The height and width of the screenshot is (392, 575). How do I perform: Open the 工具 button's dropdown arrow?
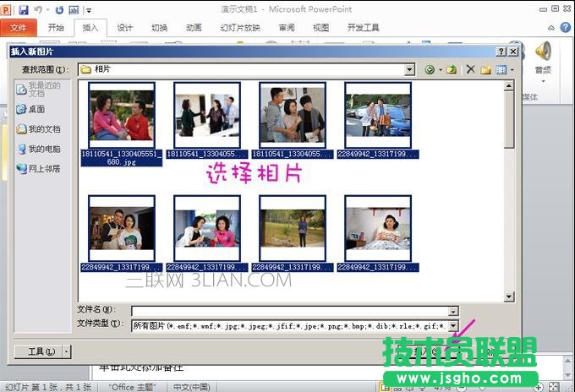click(67, 351)
